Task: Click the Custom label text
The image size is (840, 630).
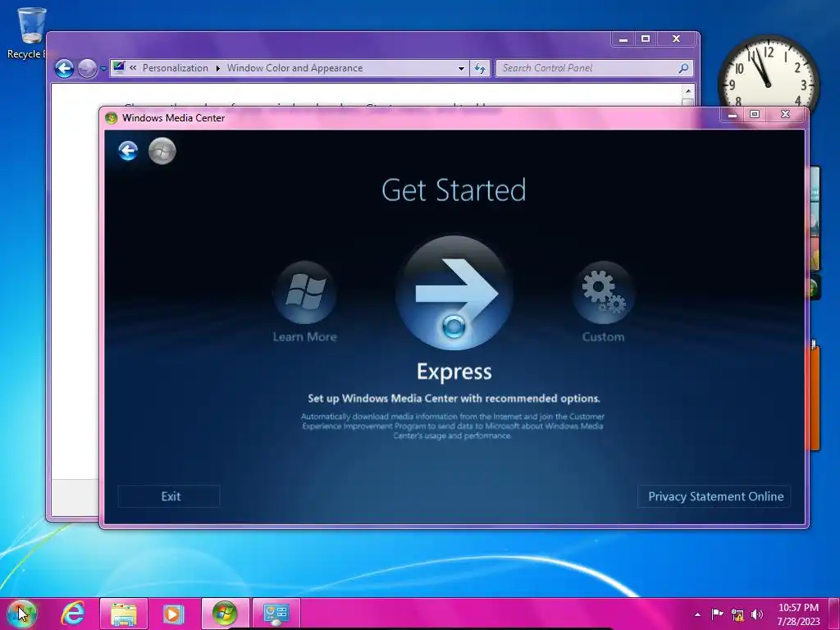Action: 603,337
